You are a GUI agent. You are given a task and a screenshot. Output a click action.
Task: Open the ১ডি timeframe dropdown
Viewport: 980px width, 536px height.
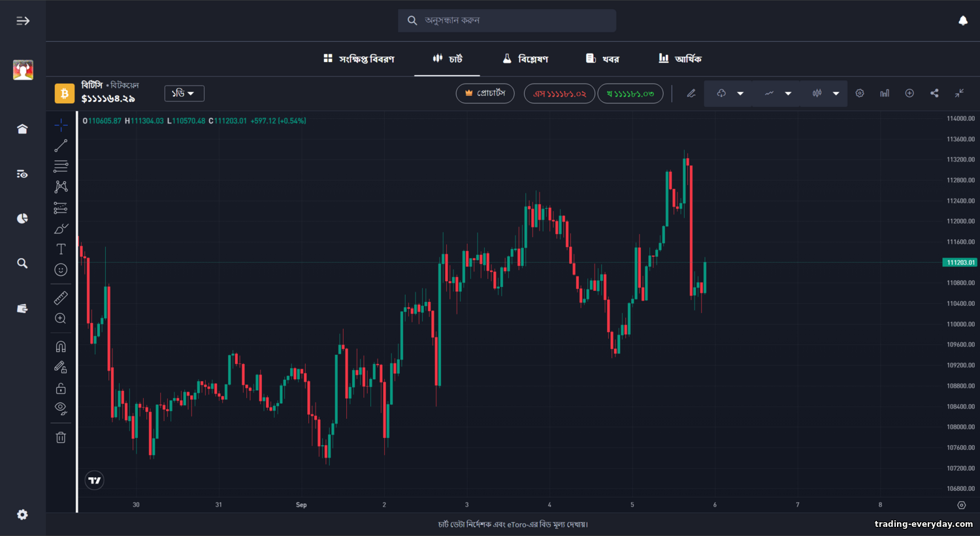[x=184, y=93]
